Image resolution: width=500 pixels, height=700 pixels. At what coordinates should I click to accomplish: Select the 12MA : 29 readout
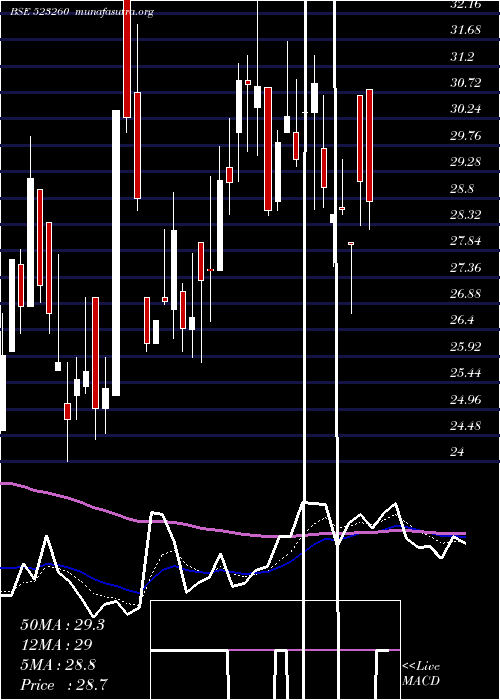[x=56, y=645]
